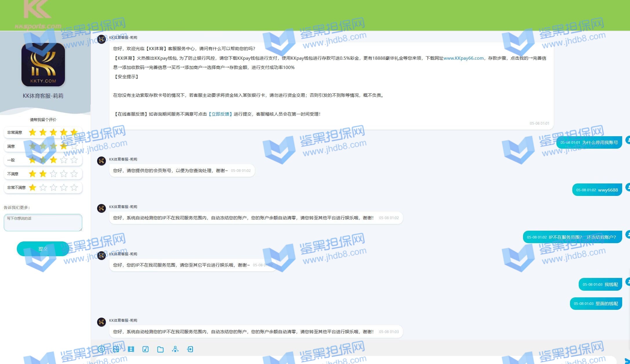Click the 为什么停用我账号 message bubble
Screen dimensions: 630x364
[x=589, y=143]
